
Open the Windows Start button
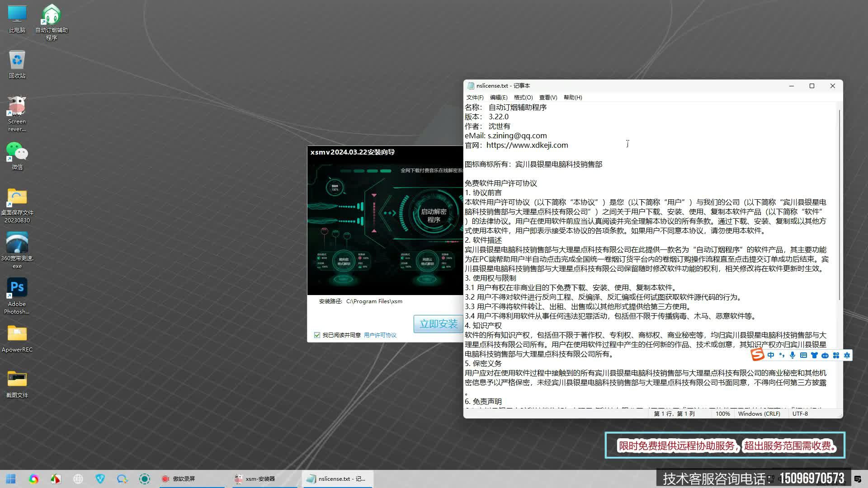coord(11,479)
